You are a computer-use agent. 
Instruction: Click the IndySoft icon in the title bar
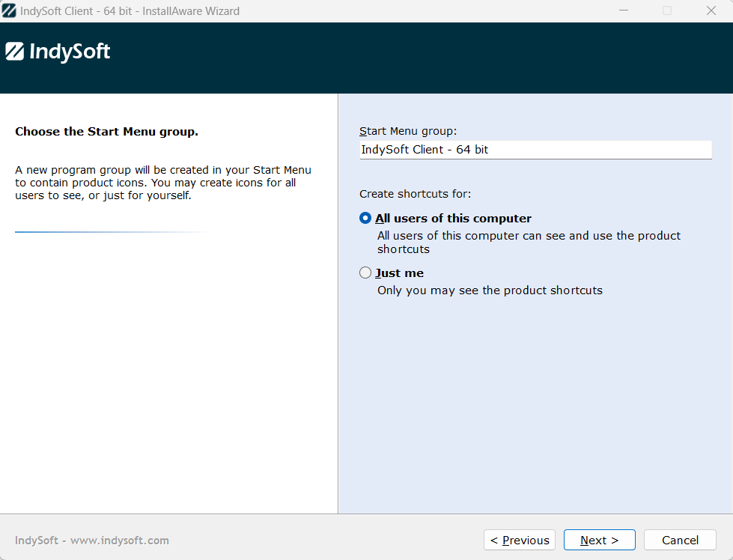pyautogui.click(x=10, y=11)
